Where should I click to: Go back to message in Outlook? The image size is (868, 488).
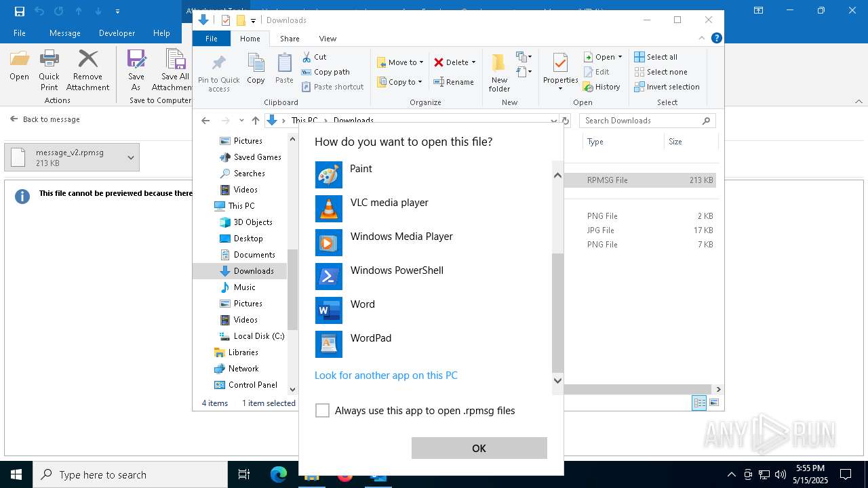click(45, 119)
